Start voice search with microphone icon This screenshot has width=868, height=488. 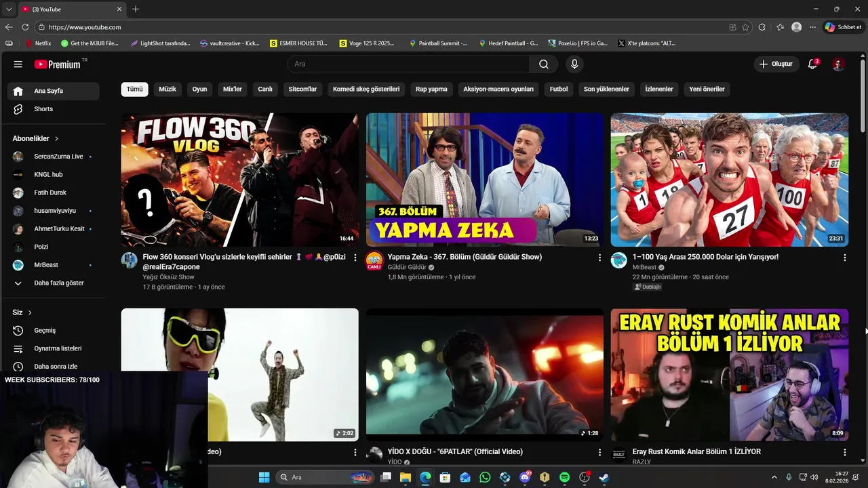(574, 64)
